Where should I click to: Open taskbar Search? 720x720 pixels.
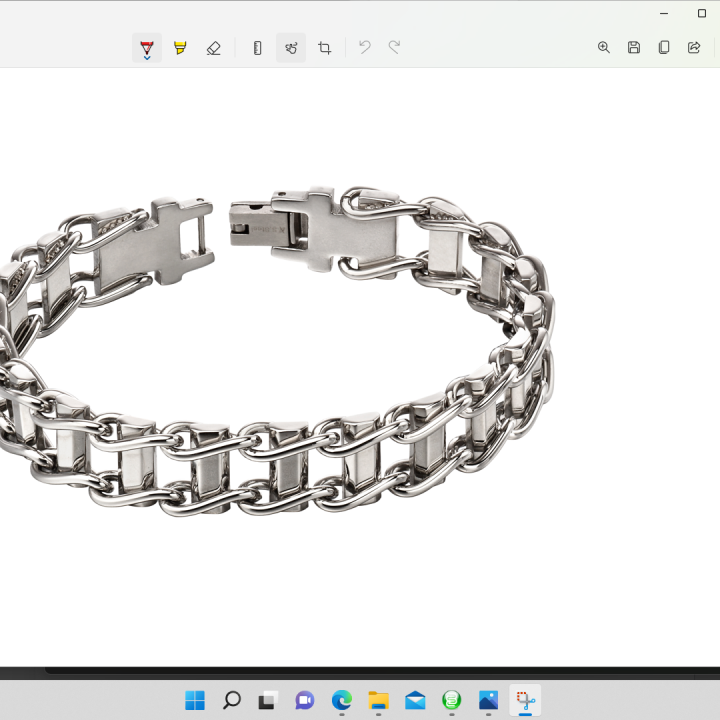(x=231, y=700)
